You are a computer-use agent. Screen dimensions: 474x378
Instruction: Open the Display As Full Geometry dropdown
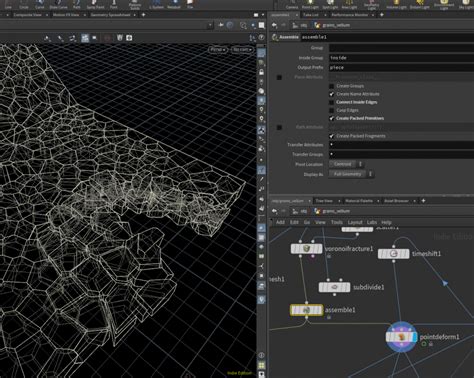(x=351, y=174)
